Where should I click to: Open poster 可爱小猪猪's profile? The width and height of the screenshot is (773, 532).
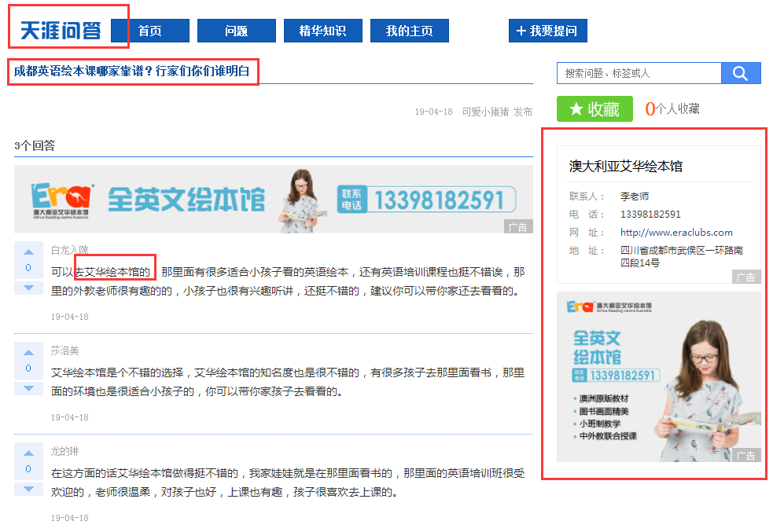(x=485, y=112)
